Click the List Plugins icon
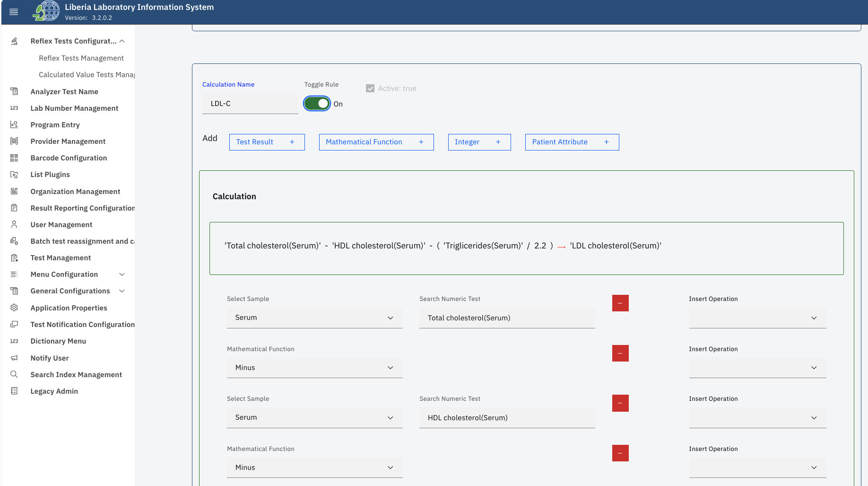The height and width of the screenshot is (486, 868). coord(14,175)
